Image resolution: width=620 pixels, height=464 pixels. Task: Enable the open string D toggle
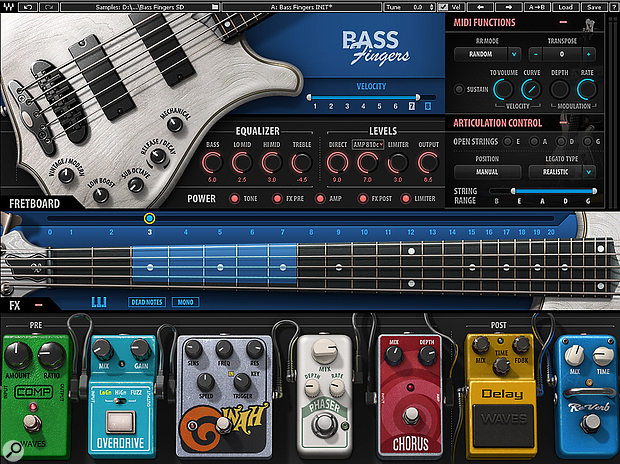pyautogui.click(x=561, y=141)
